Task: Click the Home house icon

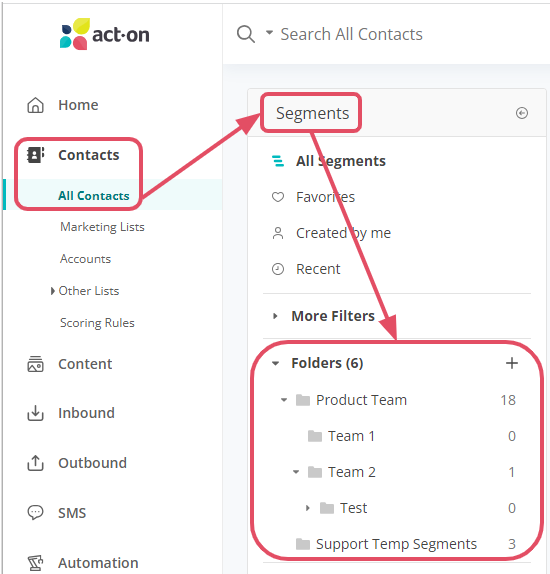Action: (36, 105)
